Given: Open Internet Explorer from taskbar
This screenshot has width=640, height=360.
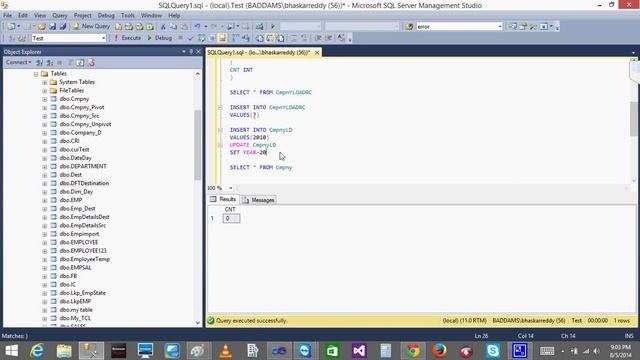Looking at the screenshot, I should (x=37, y=351).
